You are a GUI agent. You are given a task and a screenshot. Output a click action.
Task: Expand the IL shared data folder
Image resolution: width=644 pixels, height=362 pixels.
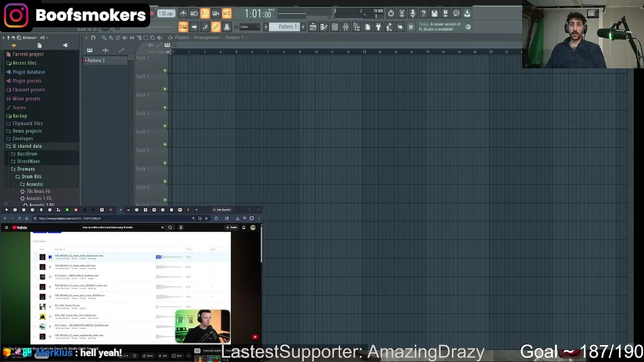pyautogui.click(x=27, y=146)
